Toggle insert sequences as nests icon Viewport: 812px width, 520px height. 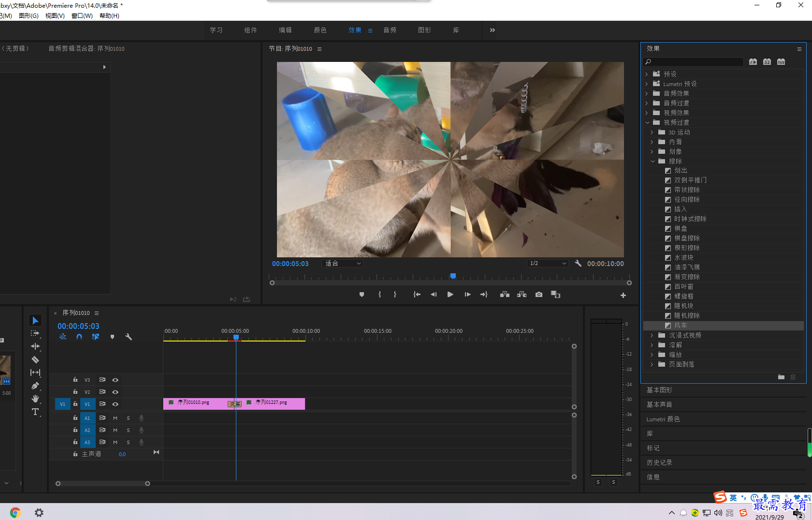point(63,337)
